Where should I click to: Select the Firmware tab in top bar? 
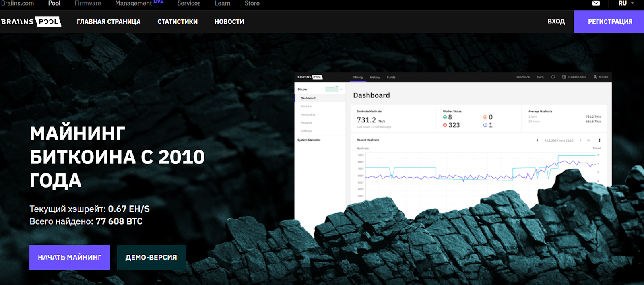coord(88,3)
